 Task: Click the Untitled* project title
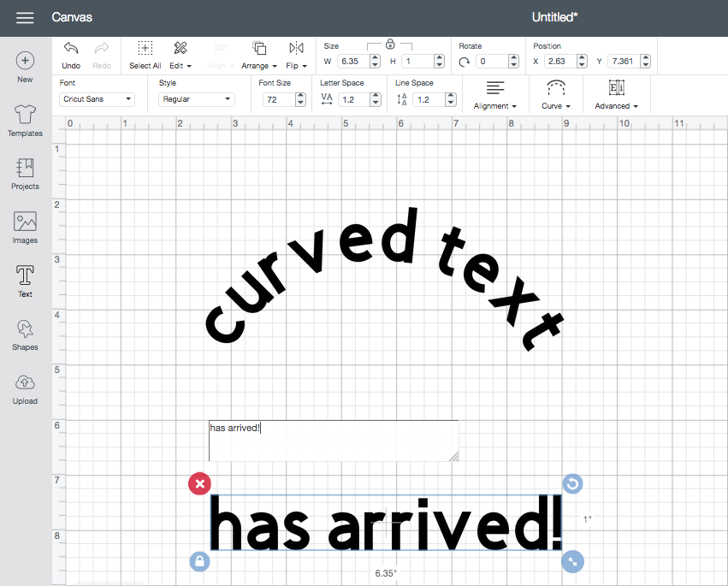coord(554,17)
